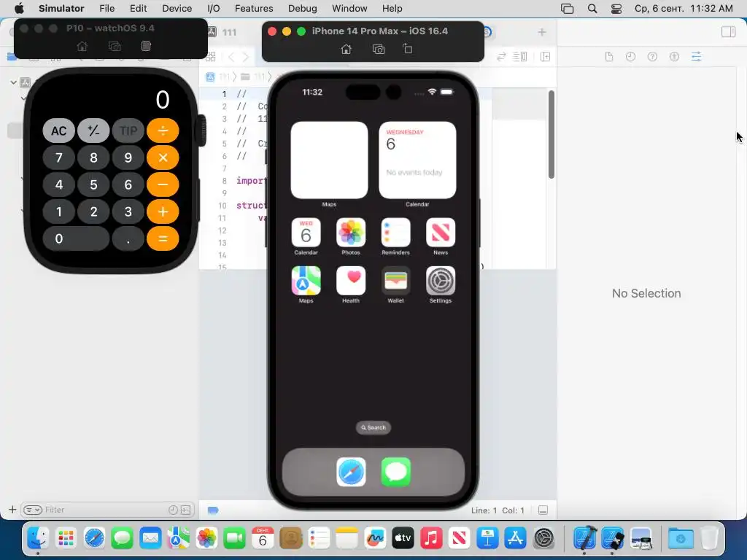Click Xcode navigator Filter field
This screenshot has width=747, height=560.
pos(107,510)
